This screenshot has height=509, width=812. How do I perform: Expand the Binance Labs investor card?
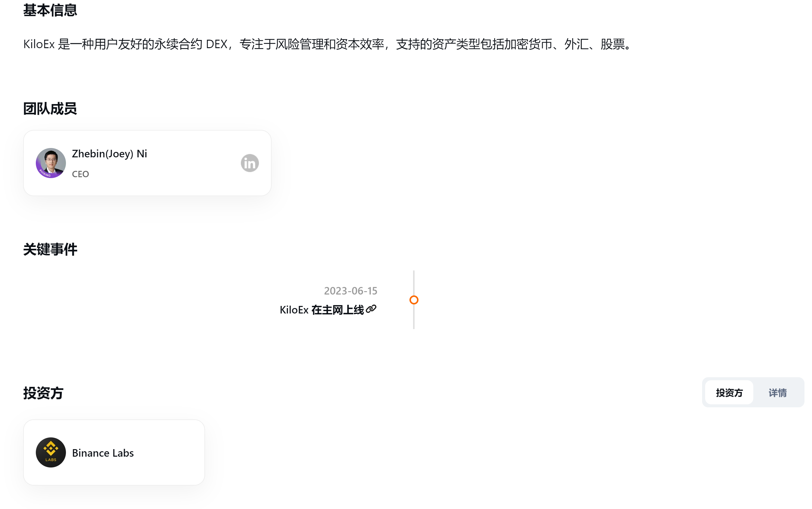coord(114,452)
